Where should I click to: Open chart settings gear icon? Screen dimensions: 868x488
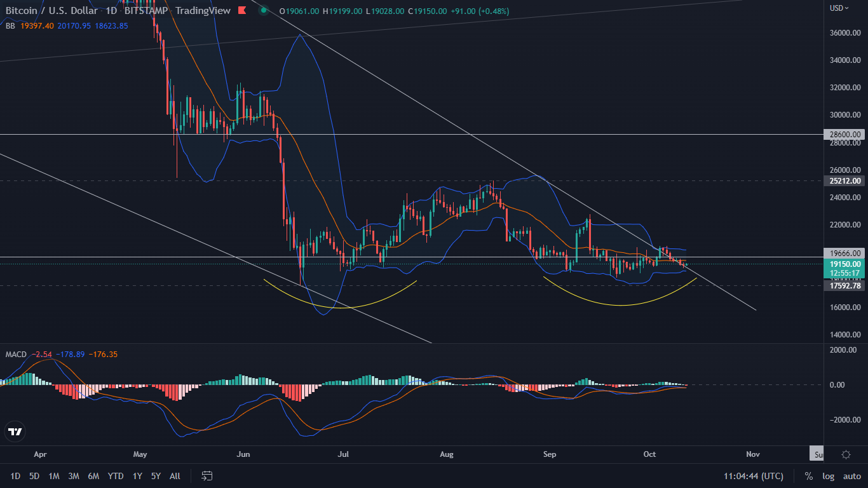point(846,454)
